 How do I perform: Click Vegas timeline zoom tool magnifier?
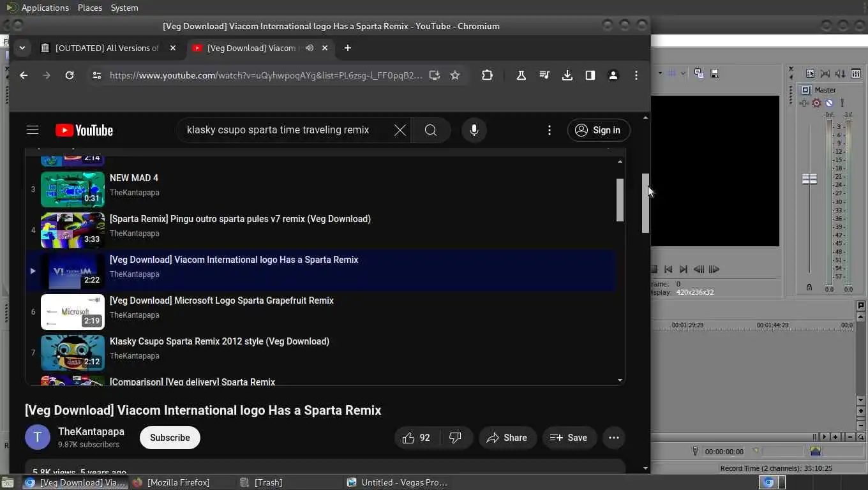pos(861,437)
